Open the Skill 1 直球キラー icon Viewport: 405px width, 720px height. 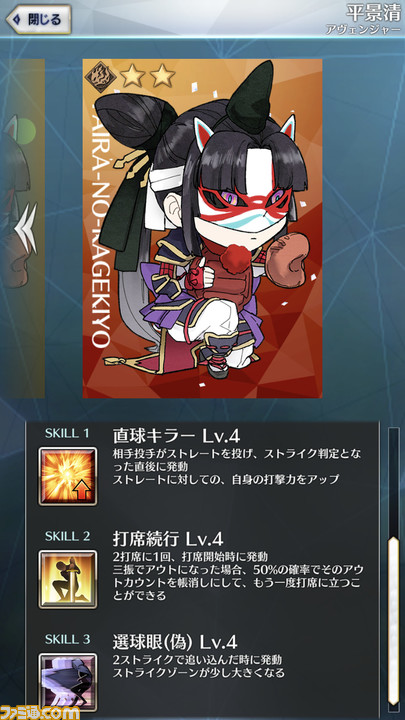click(x=68, y=476)
